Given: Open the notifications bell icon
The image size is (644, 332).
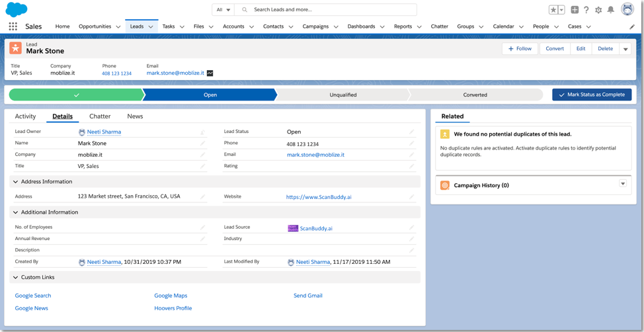Looking at the screenshot, I should tap(611, 10).
